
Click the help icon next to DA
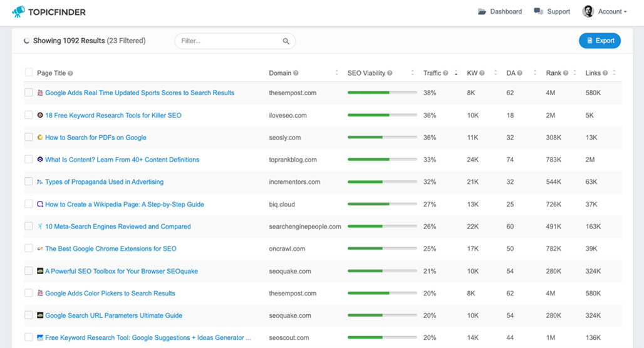click(x=519, y=73)
